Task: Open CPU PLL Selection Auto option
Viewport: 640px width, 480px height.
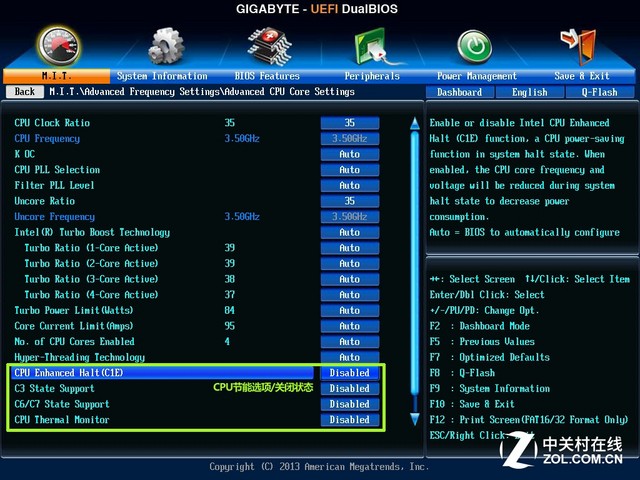Action: coord(350,170)
